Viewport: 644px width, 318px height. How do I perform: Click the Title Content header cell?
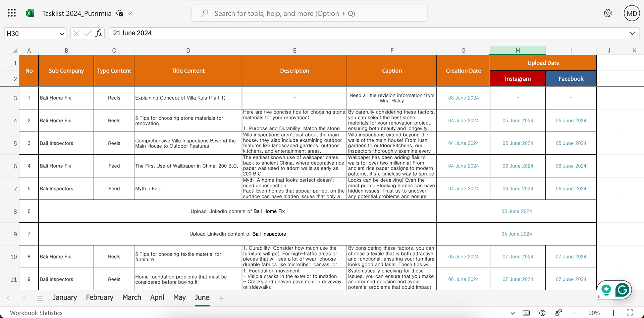pos(188,71)
